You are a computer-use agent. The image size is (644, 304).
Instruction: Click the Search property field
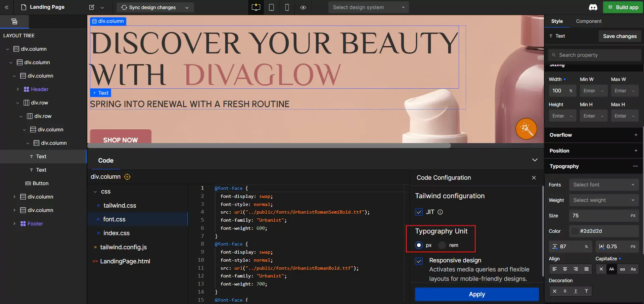point(595,55)
